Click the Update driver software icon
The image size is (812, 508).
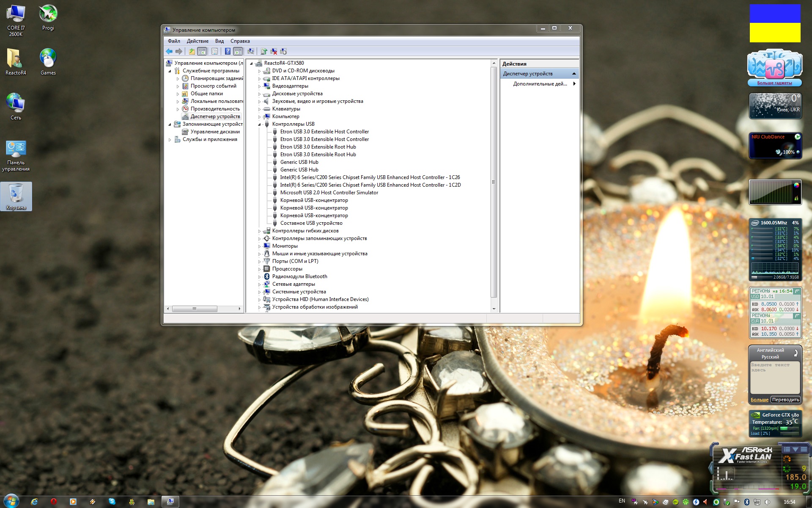click(264, 52)
